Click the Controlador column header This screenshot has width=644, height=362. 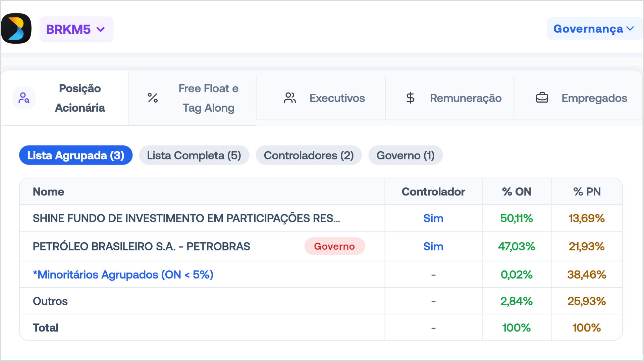point(433,192)
